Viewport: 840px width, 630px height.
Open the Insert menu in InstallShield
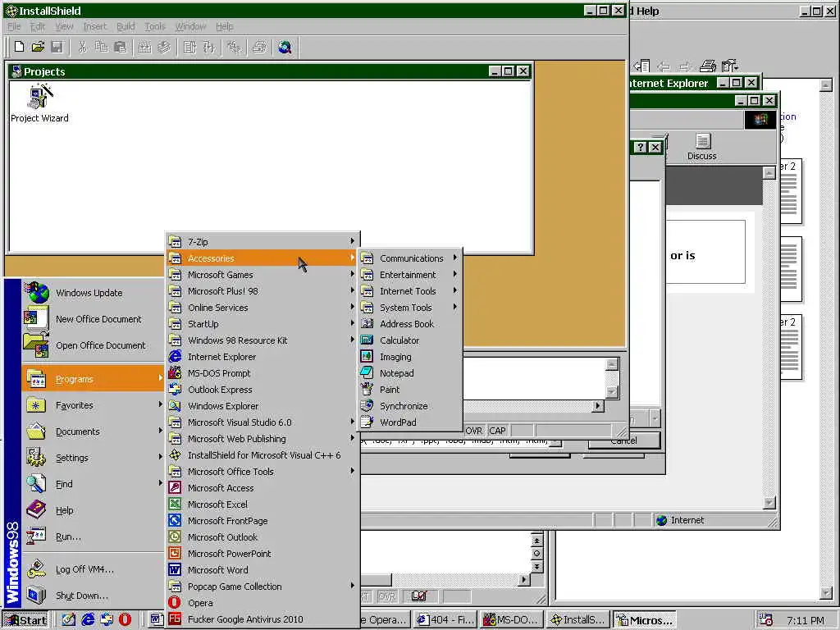pyautogui.click(x=95, y=26)
